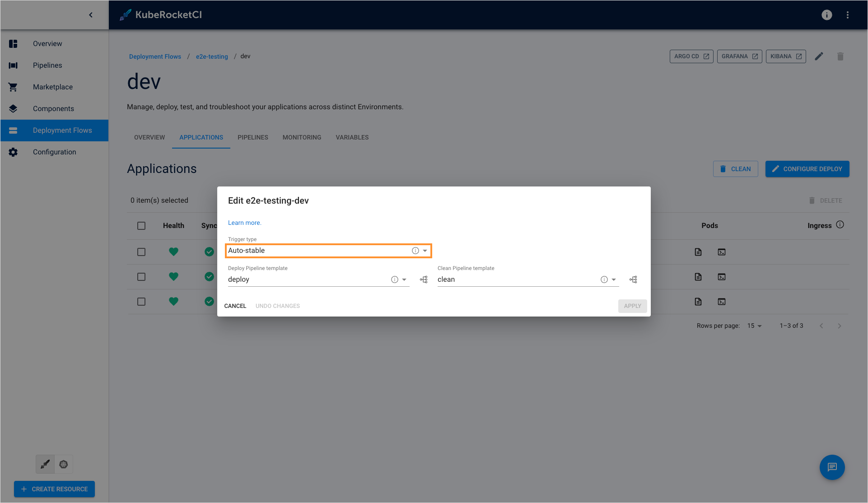Click the Learn more link

(x=244, y=223)
